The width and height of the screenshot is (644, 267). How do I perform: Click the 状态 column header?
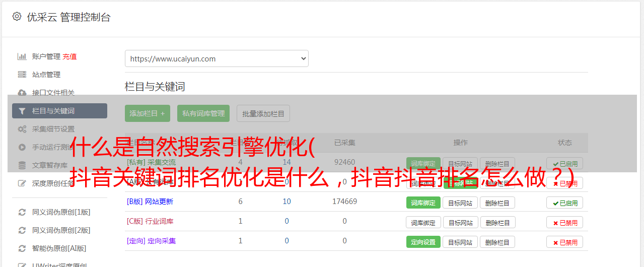point(565,143)
